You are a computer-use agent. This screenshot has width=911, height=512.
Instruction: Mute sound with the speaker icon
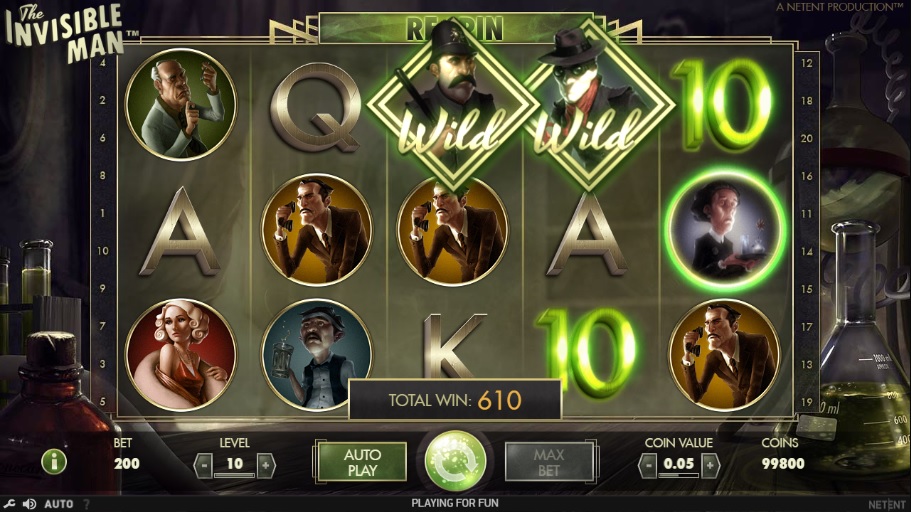[x=29, y=504]
